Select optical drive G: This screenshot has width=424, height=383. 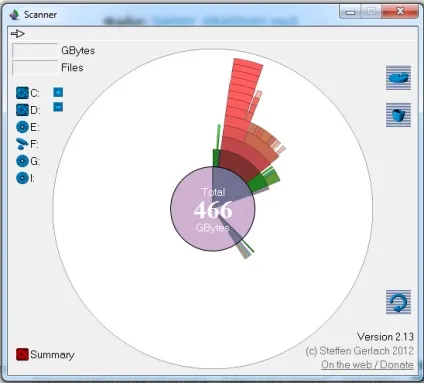[x=28, y=161]
